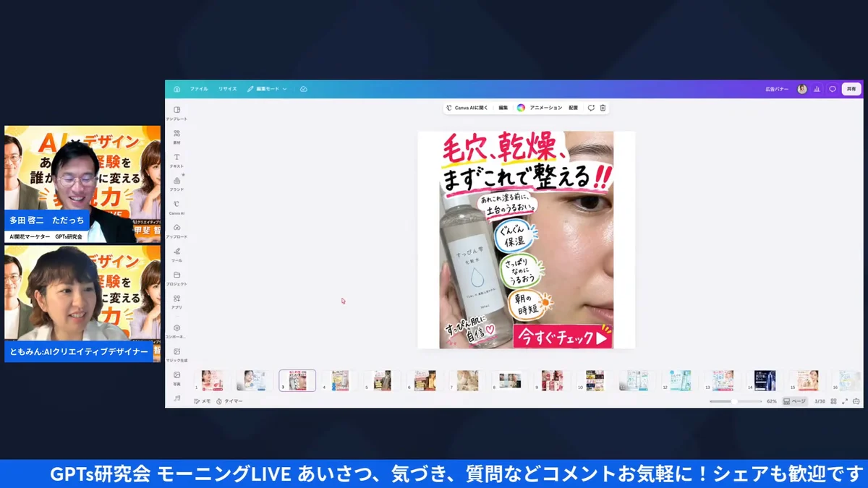Image resolution: width=868 pixels, height=488 pixels.
Task: Select page 9 thumbnail
Action: (553, 380)
